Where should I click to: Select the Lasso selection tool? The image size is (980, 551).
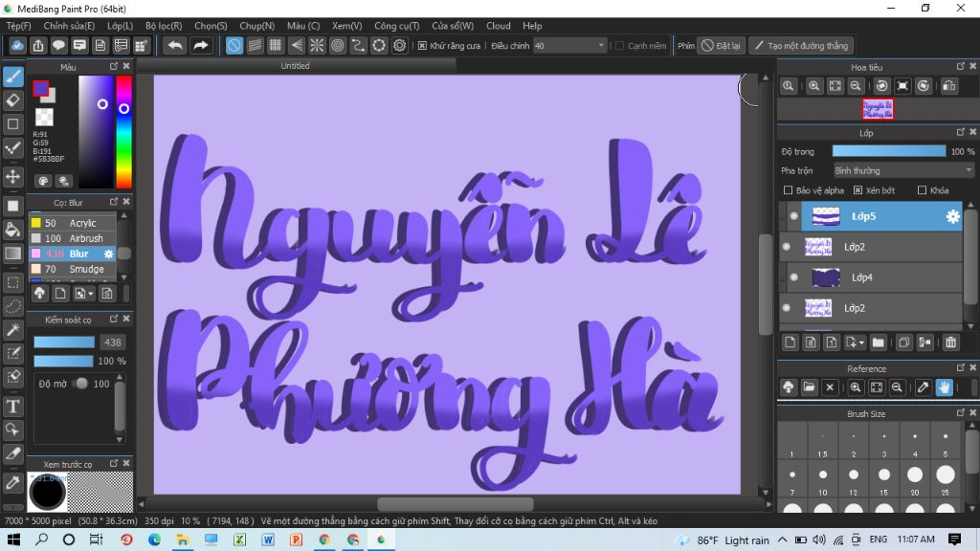click(x=12, y=306)
